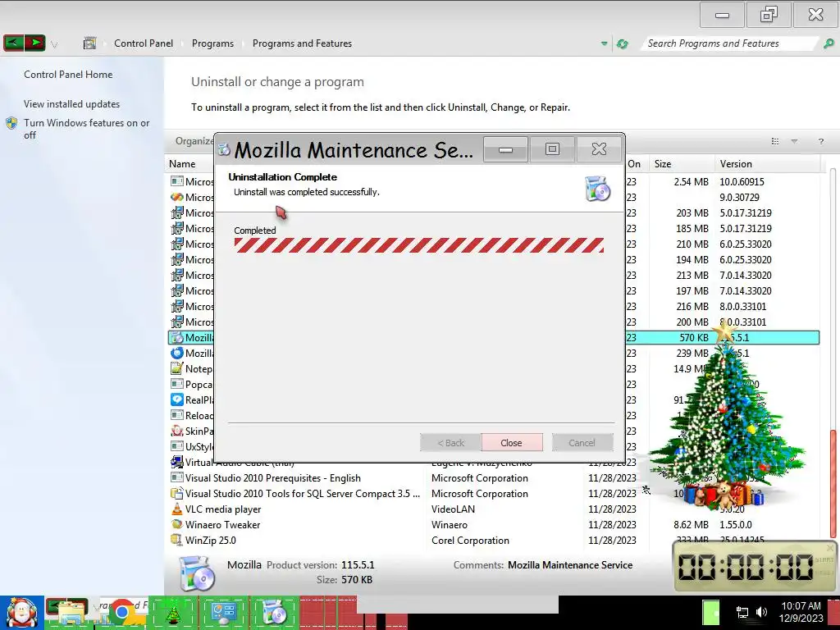Click the RealPlayer row icon

[x=177, y=399]
